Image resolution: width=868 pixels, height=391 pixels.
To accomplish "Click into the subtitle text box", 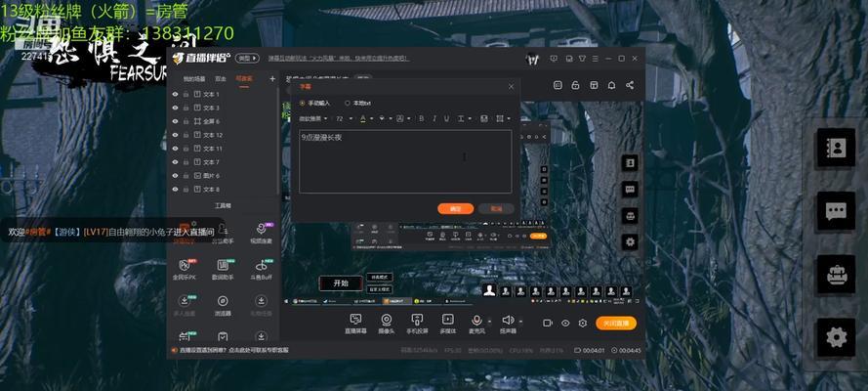I will [x=405, y=161].
